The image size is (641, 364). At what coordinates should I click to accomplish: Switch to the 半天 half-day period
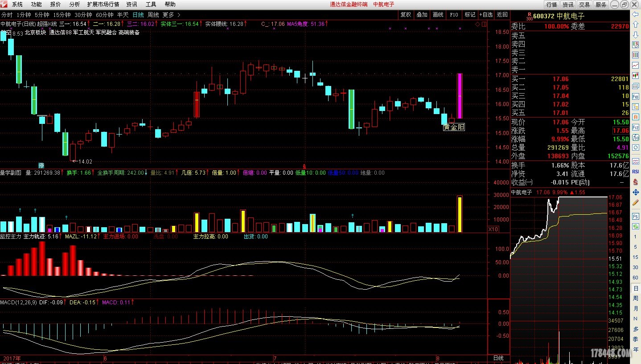coord(123,15)
